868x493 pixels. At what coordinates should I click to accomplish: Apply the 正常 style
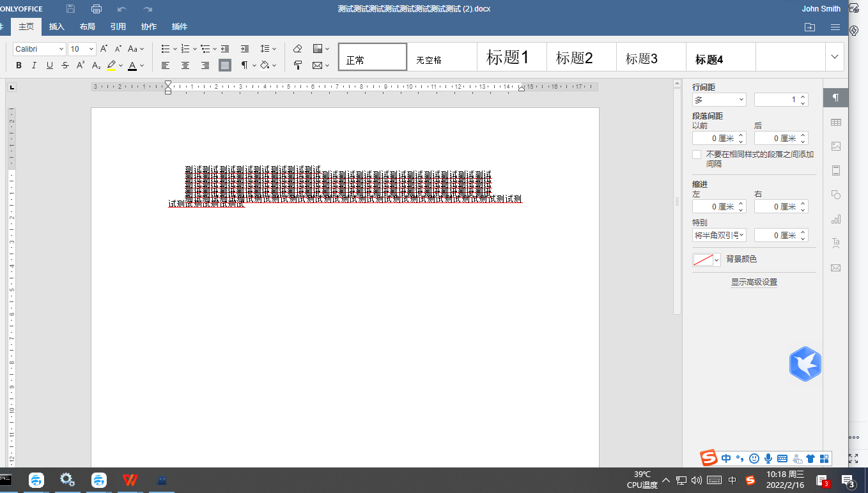tap(373, 57)
